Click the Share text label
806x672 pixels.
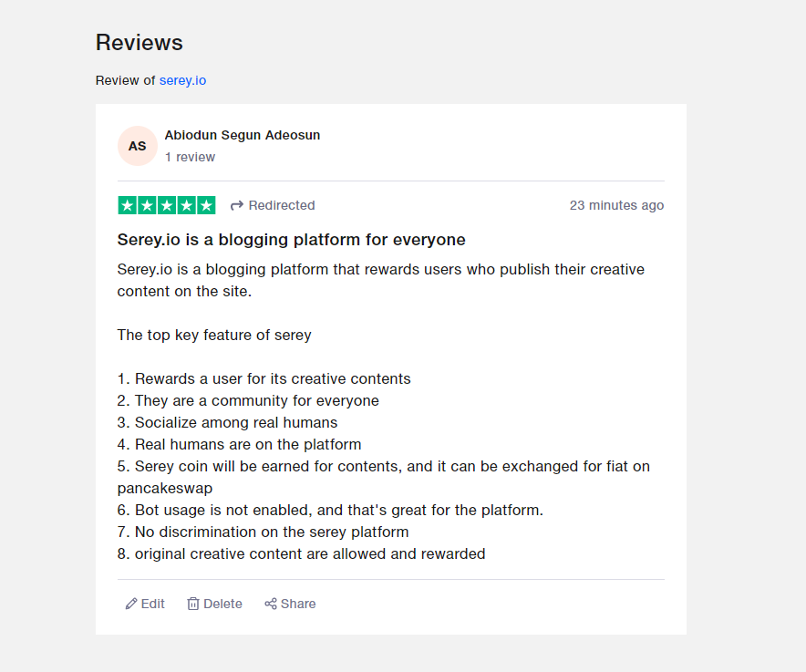click(x=298, y=604)
